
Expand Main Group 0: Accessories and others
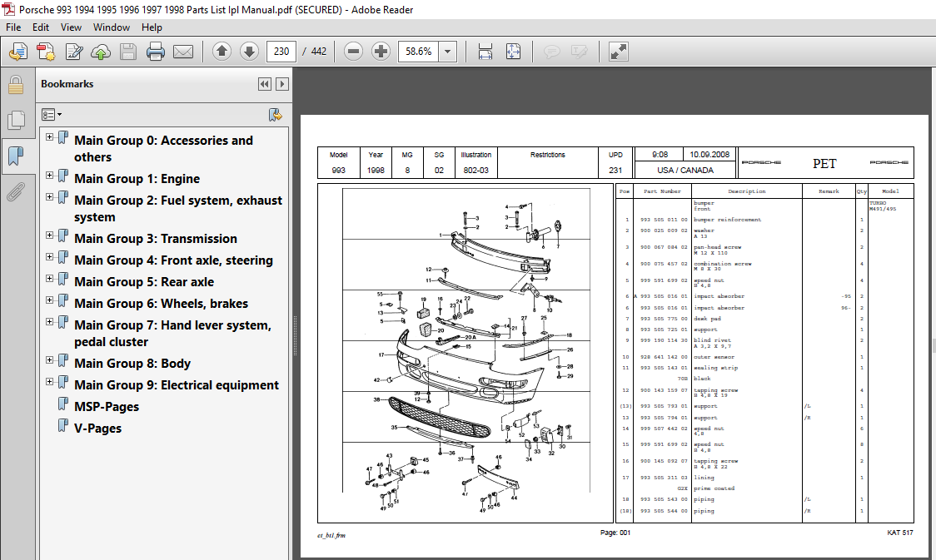(49, 137)
